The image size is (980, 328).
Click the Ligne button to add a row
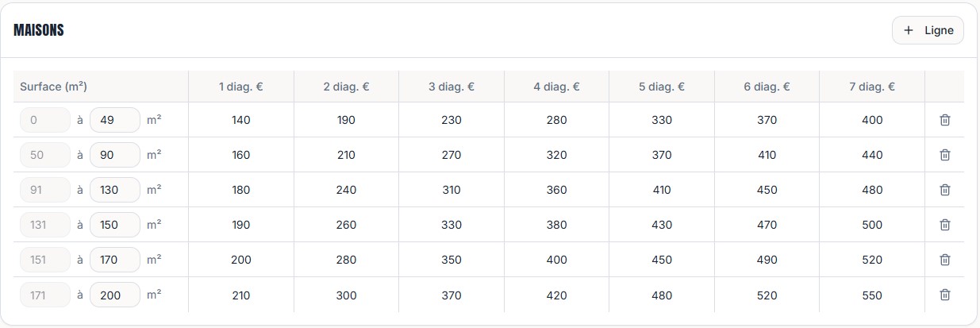click(x=928, y=30)
